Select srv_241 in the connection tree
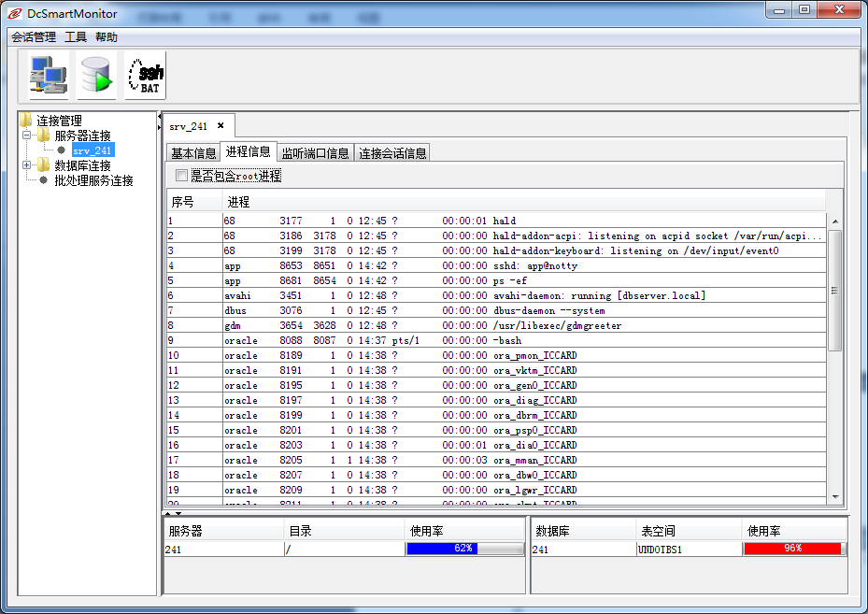This screenshot has height=614, width=868. point(92,150)
